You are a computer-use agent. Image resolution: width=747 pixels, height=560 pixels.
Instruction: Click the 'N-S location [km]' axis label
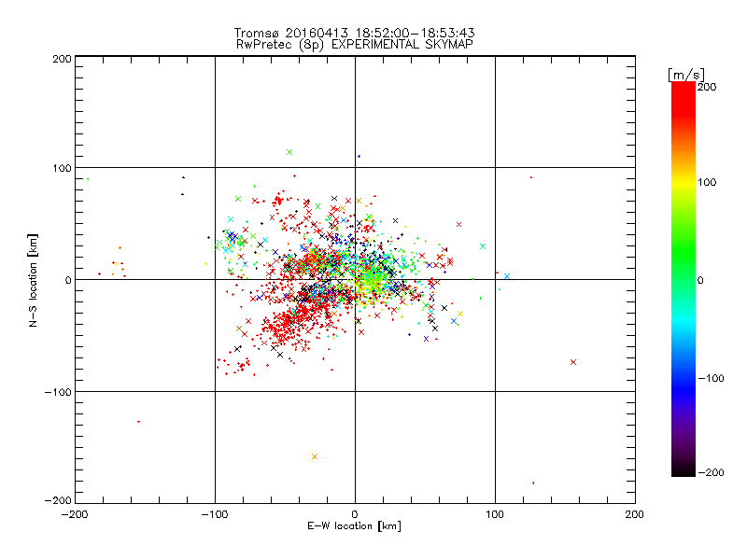coord(33,281)
